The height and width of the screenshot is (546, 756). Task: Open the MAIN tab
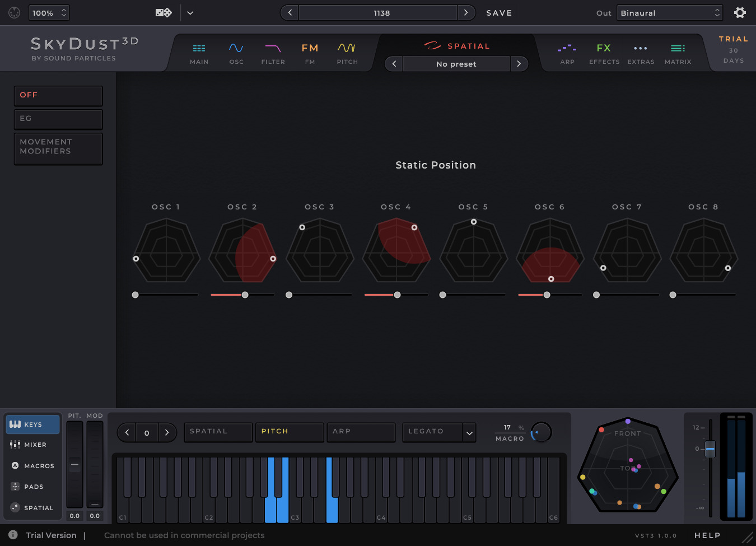(199, 54)
